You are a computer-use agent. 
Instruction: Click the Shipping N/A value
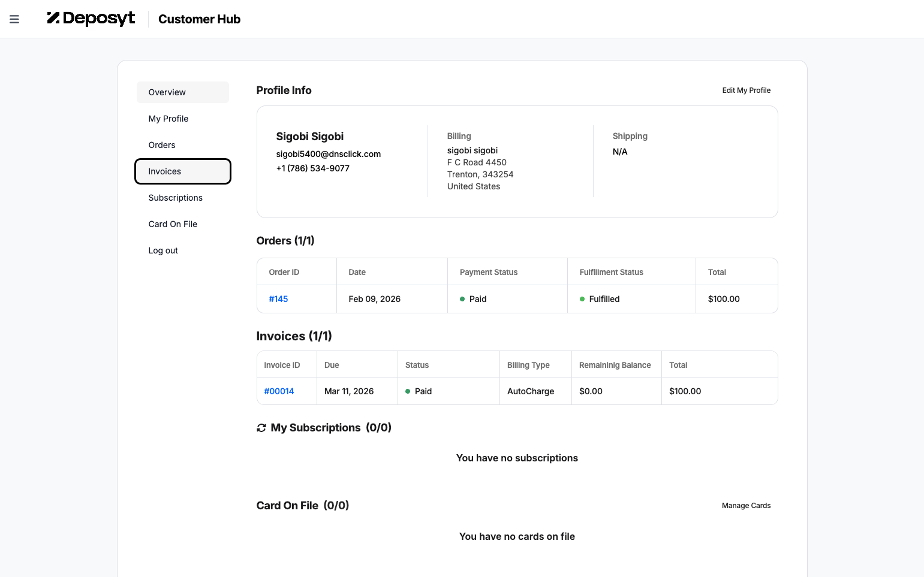[x=620, y=152]
